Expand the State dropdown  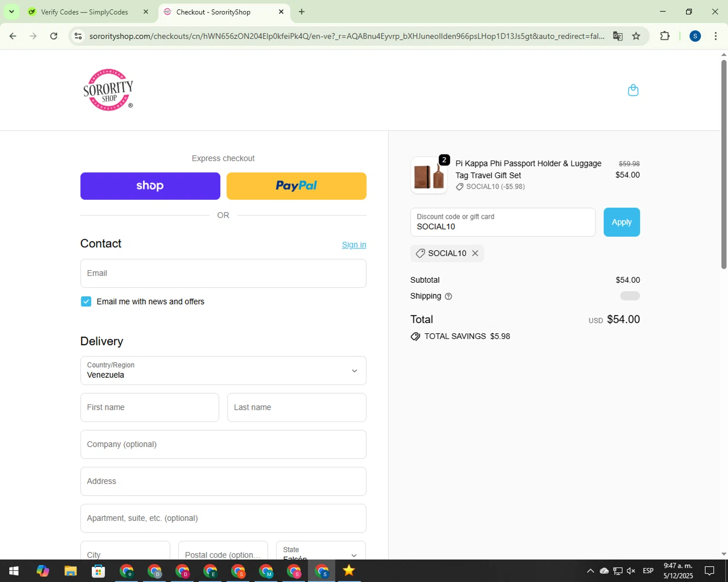click(x=321, y=550)
